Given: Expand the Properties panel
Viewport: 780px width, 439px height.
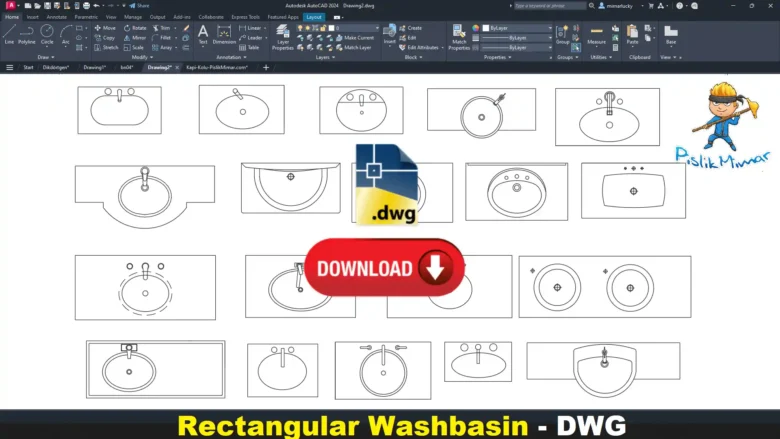Looking at the screenshot, I should [497, 57].
